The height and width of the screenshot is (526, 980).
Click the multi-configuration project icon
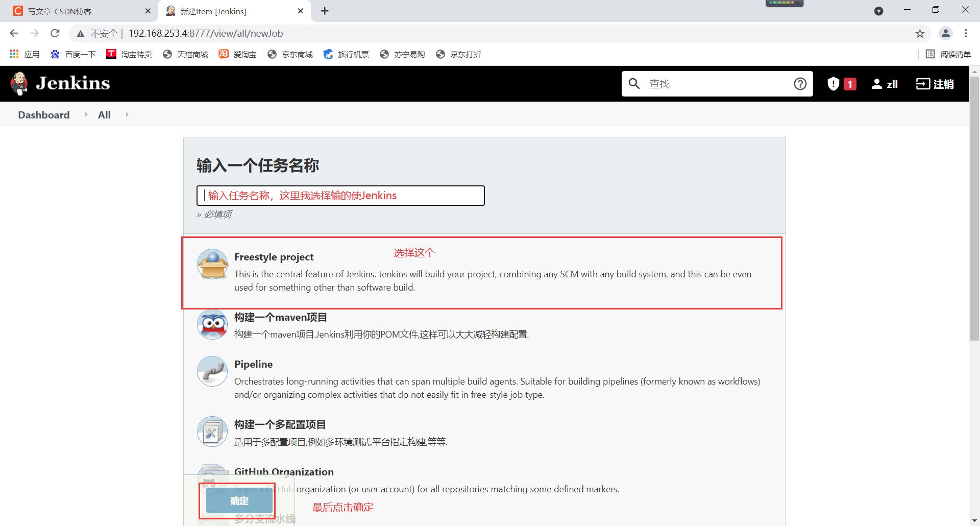point(212,432)
